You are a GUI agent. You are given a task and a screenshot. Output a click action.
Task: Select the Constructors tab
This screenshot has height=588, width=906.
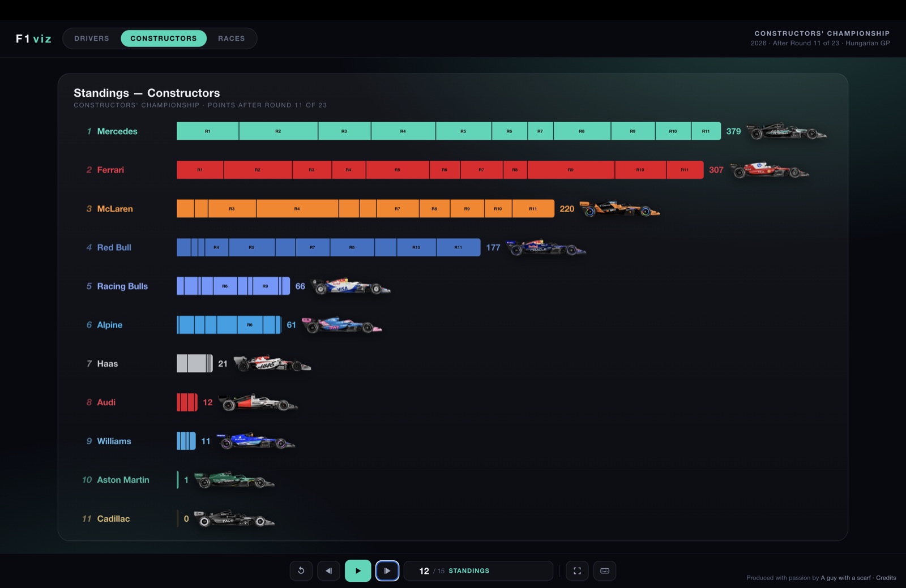pos(164,38)
